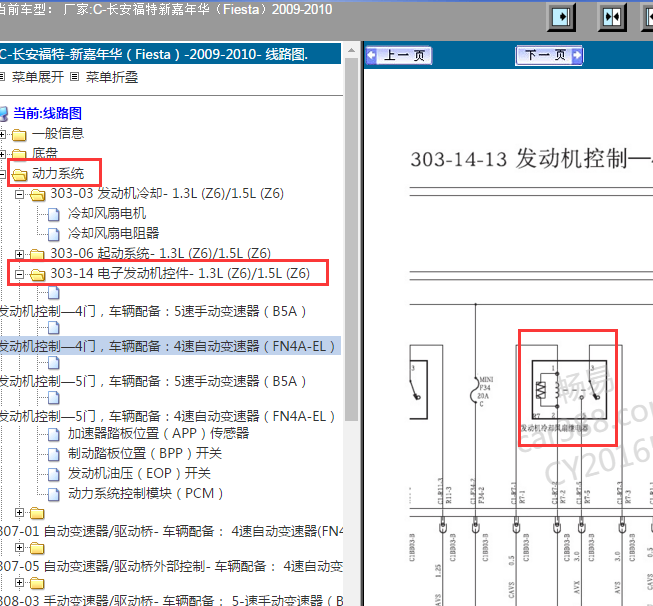
Task: Select 303-14 电子发动机控件- 1.3L (Z6)/1.5L (Z6)
Action: click(x=180, y=273)
